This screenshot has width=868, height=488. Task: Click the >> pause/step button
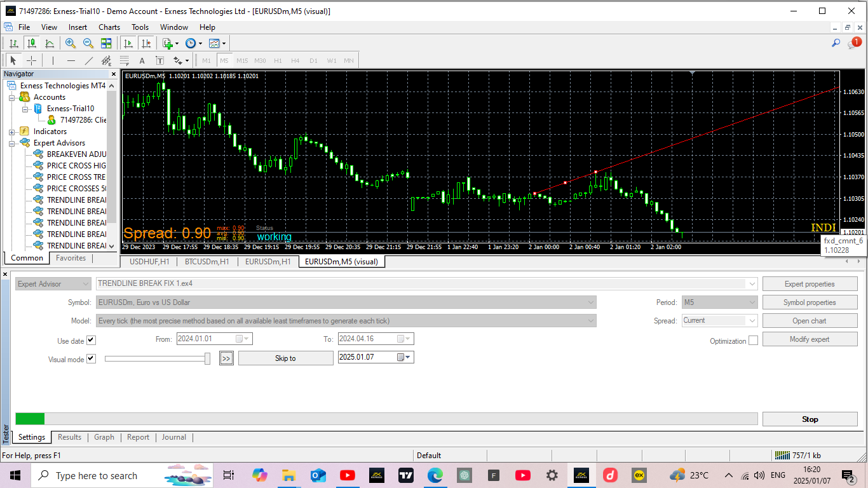coord(227,358)
